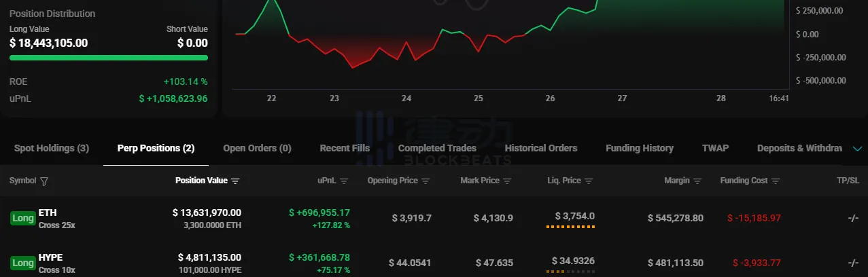The height and width of the screenshot is (277, 868).
Task: Click the Long badge on ETH row
Action: tap(22, 218)
